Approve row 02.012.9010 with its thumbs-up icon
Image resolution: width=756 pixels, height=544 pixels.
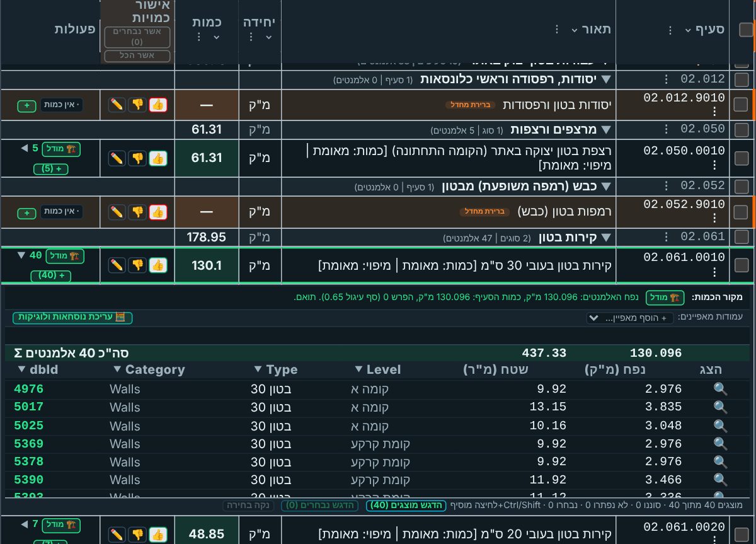coord(158,105)
